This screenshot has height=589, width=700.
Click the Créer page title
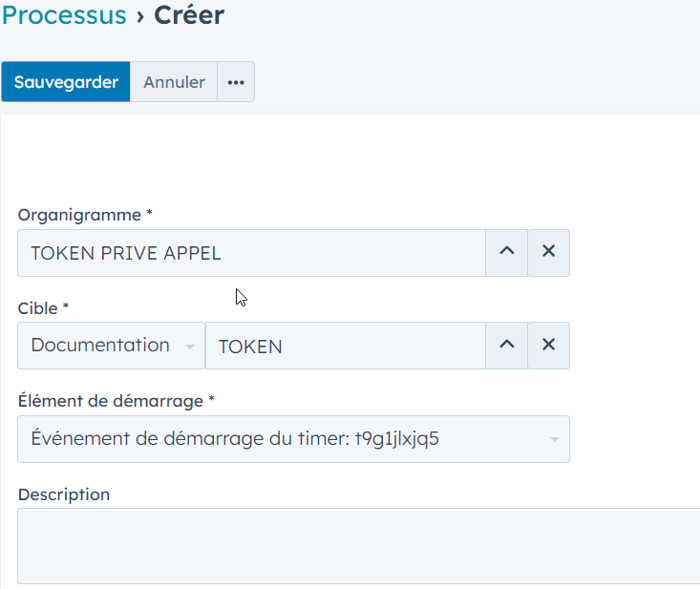pos(189,15)
